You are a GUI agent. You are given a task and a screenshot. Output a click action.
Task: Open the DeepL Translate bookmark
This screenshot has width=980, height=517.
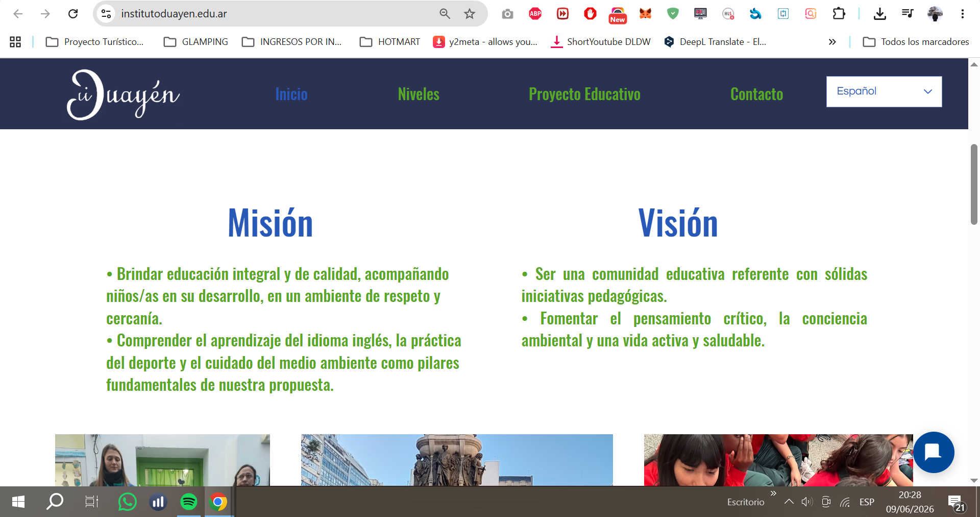[715, 42]
